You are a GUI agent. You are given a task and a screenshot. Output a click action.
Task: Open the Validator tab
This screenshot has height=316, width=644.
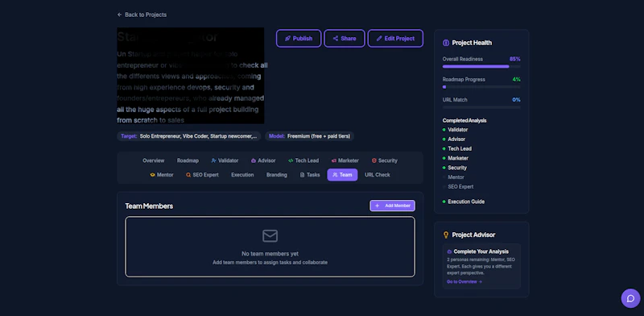tap(225, 160)
